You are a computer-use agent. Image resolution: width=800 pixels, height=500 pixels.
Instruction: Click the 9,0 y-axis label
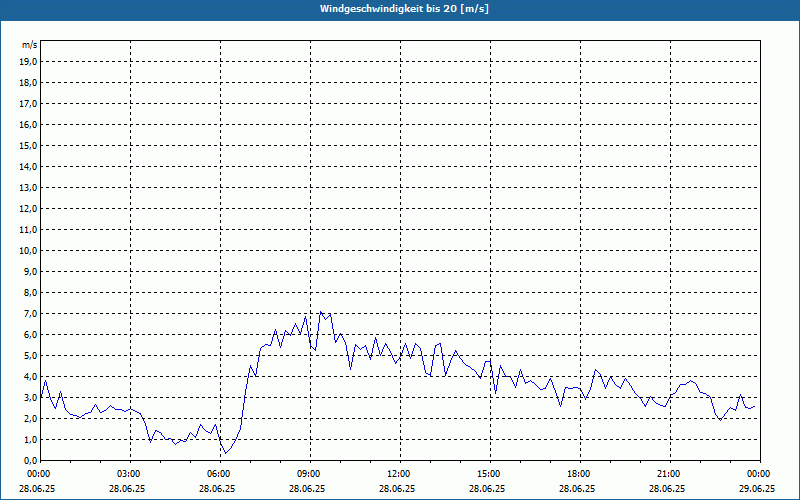point(30,271)
